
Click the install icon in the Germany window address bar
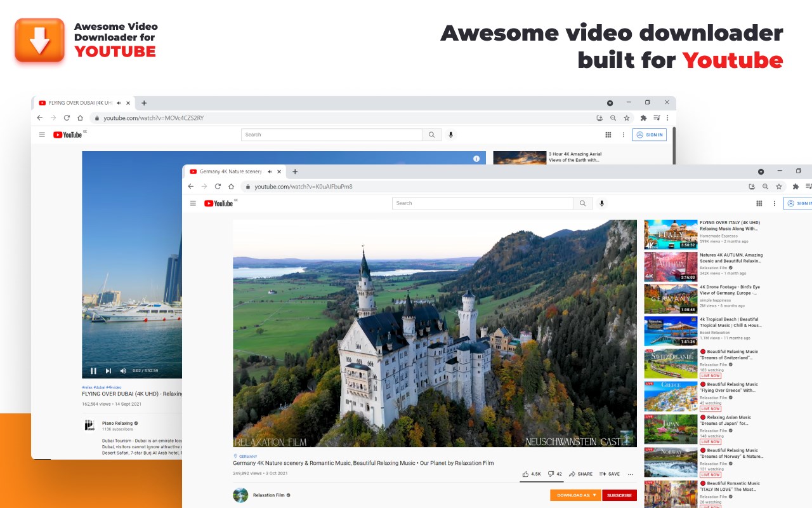tap(752, 187)
